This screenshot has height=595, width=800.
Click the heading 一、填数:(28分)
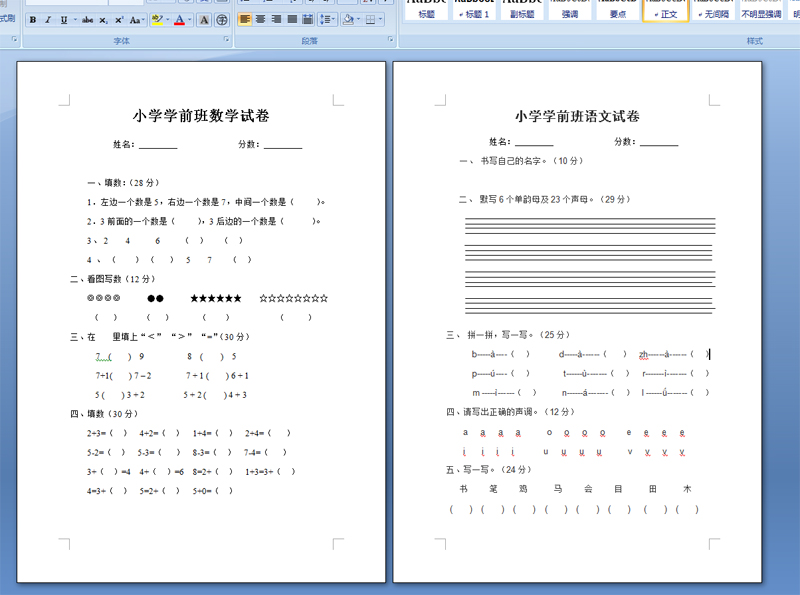click(x=123, y=183)
